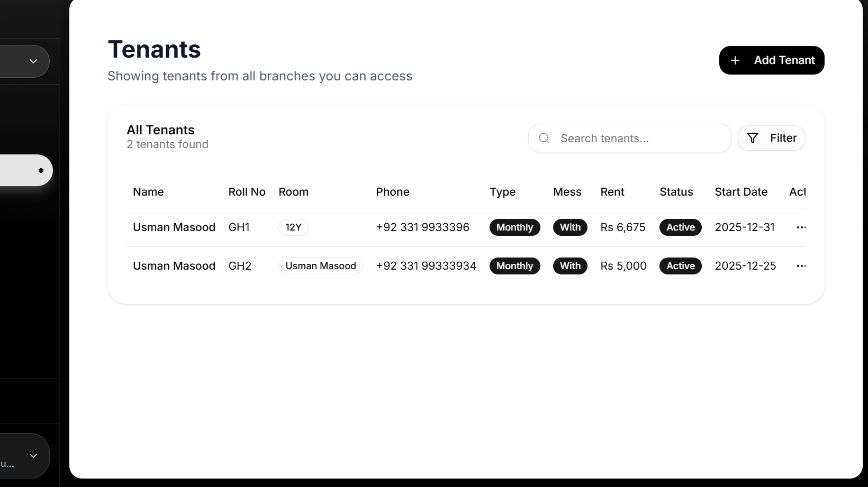Screen dimensions: 868x487
Task: Click phone number +92 331 99333934
Action: 426,266
